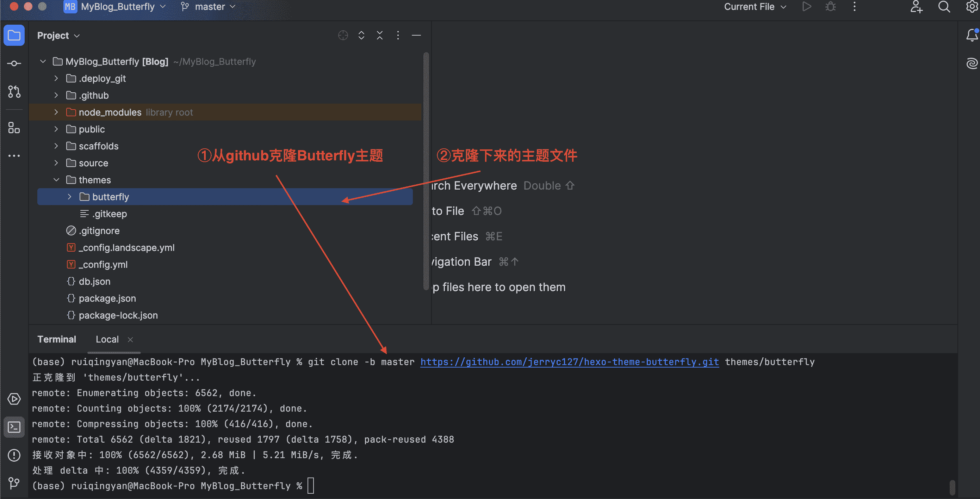Select the butterfly folder row

coord(225,197)
